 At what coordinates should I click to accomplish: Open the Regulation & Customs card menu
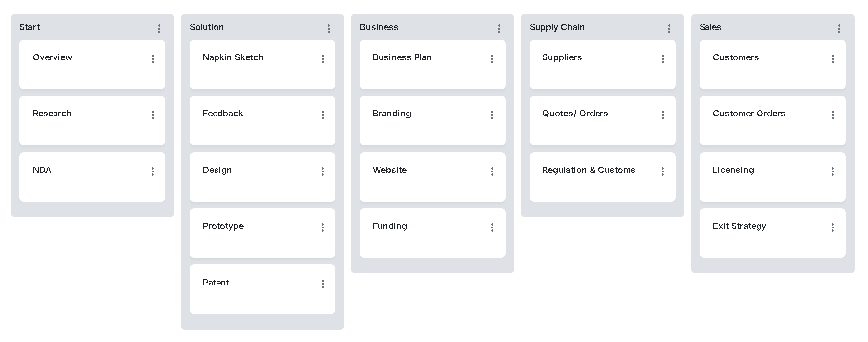(663, 171)
